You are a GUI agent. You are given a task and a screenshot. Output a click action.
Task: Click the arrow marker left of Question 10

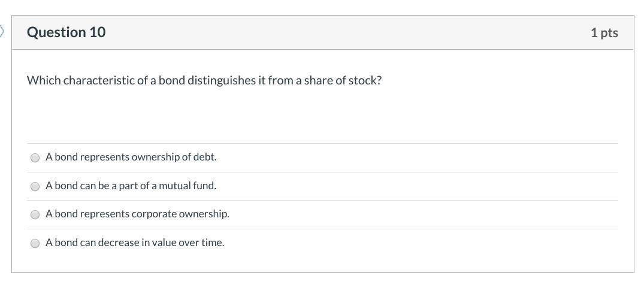[x=2, y=32]
